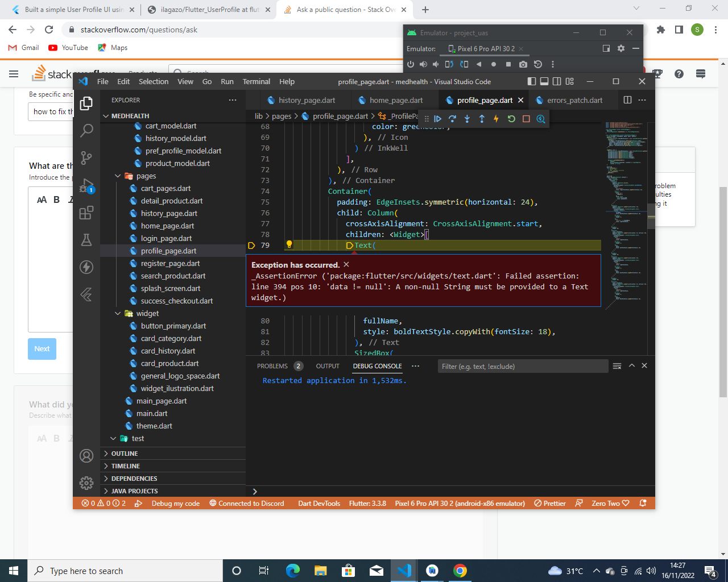Split the editor to the right
The height and width of the screenshot is (582, 728).
627,100
